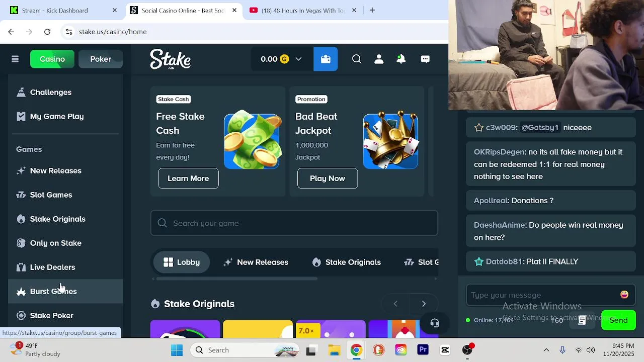Open the site search magnifier icon
This screenshot has width=644, height=362.
[x=357, y=59]
